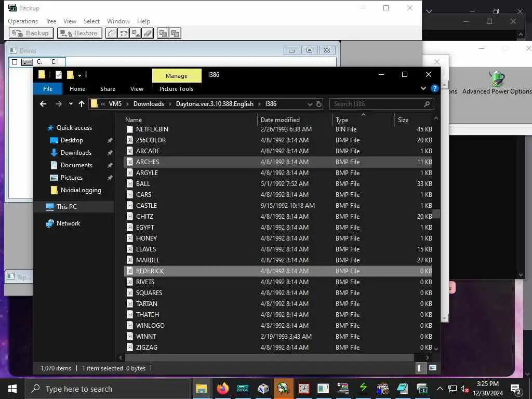Click the Catalog icon in Backup toolbar
Viewport: 532px width, 399px height.
(x=111, y=33)
